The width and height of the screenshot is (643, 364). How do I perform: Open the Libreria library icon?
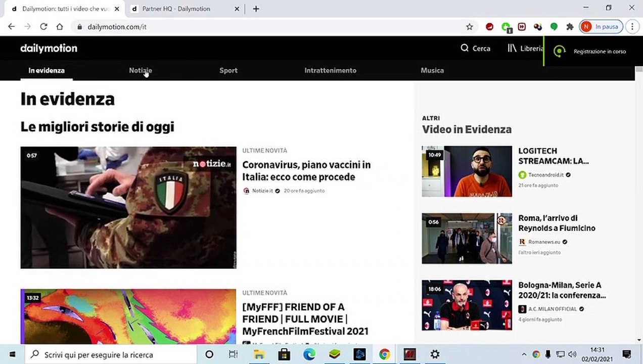coord(512,48)
